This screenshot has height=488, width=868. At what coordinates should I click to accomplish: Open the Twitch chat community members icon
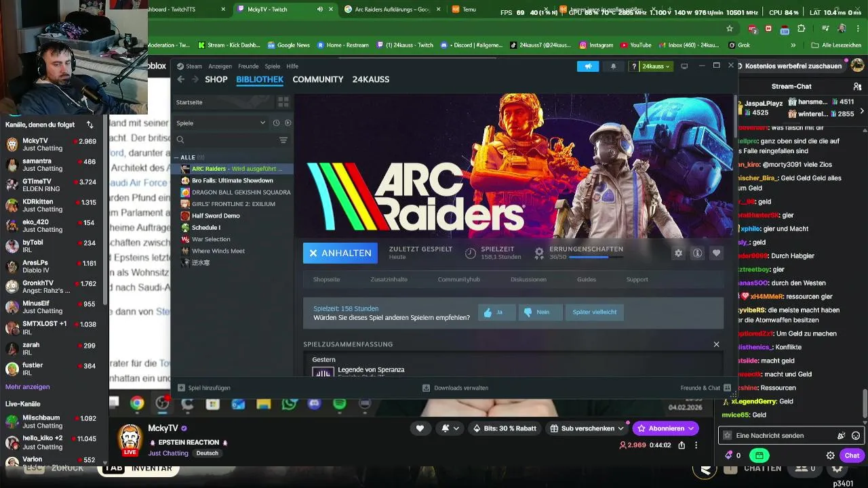858,86
